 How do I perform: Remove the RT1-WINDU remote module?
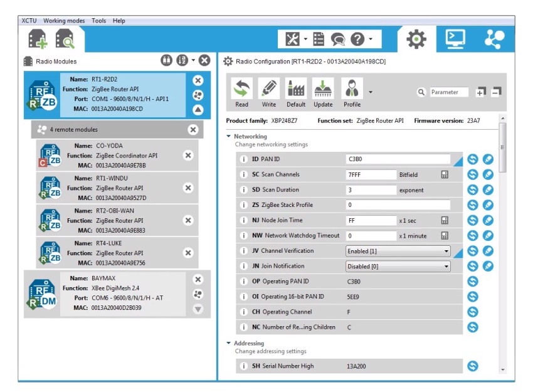click(x=188, y=188)
